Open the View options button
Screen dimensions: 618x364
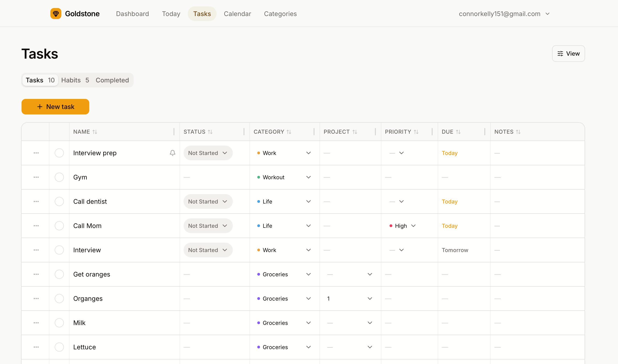(568, 54)
